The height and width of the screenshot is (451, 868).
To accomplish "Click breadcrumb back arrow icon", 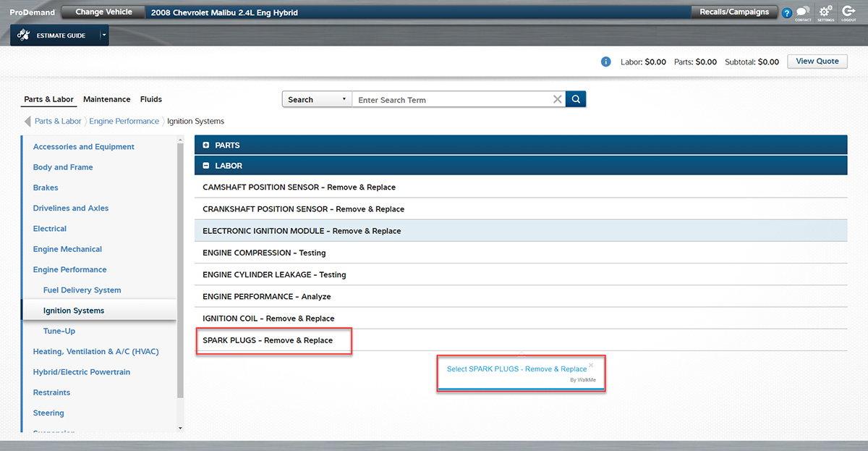I will click(27, 121).
